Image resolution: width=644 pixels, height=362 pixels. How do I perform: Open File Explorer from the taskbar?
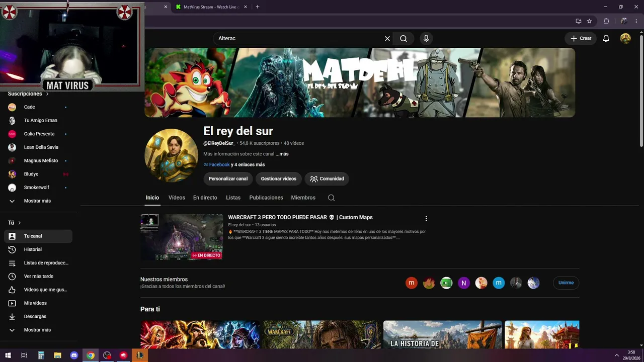(58, 355)
